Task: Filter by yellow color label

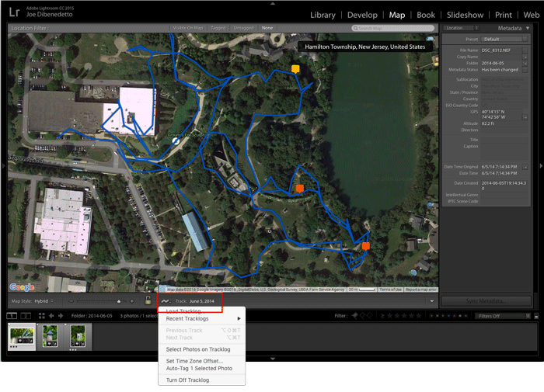Action: pos(438,316)
